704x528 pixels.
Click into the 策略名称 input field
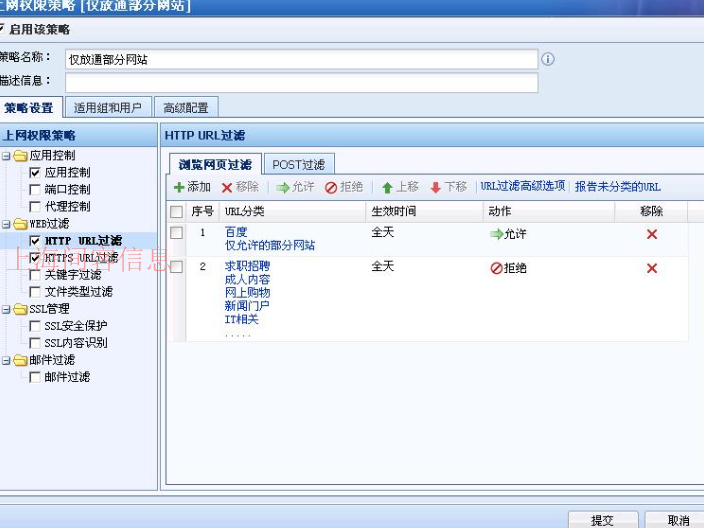[301, 59]
